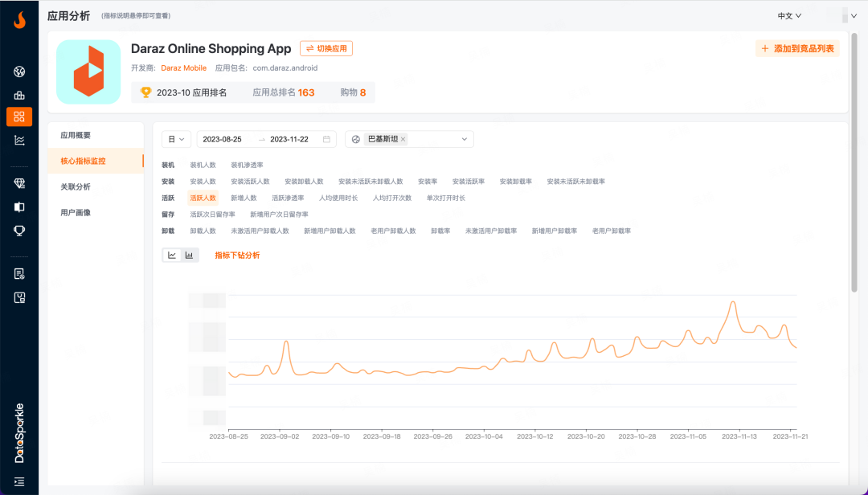Screen dimensions: 868x495
Task: Open the 用户画像 tab
Action: (76, 212)
